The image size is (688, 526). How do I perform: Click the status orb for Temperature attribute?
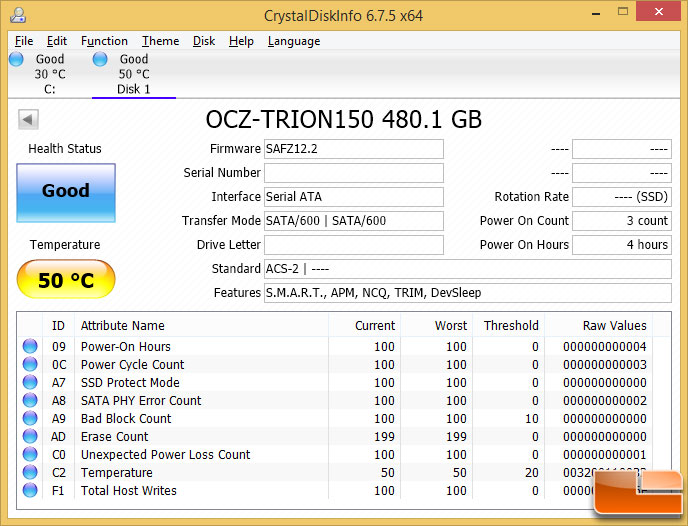[x=30, y=472]
